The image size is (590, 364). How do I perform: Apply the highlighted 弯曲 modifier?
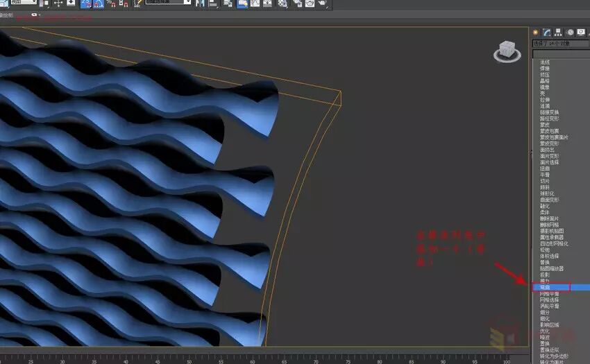pos(561,287)
